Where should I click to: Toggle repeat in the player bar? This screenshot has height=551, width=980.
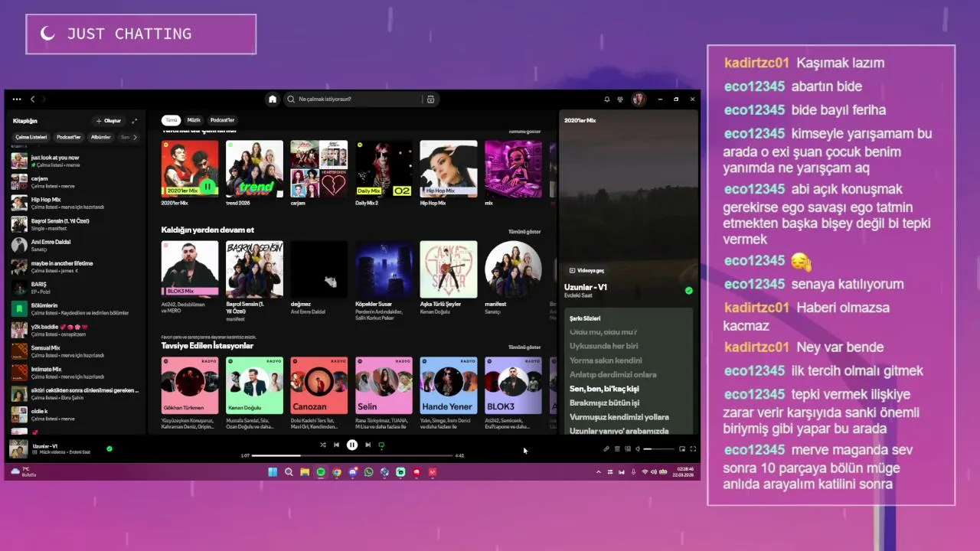tap(381, 445)
